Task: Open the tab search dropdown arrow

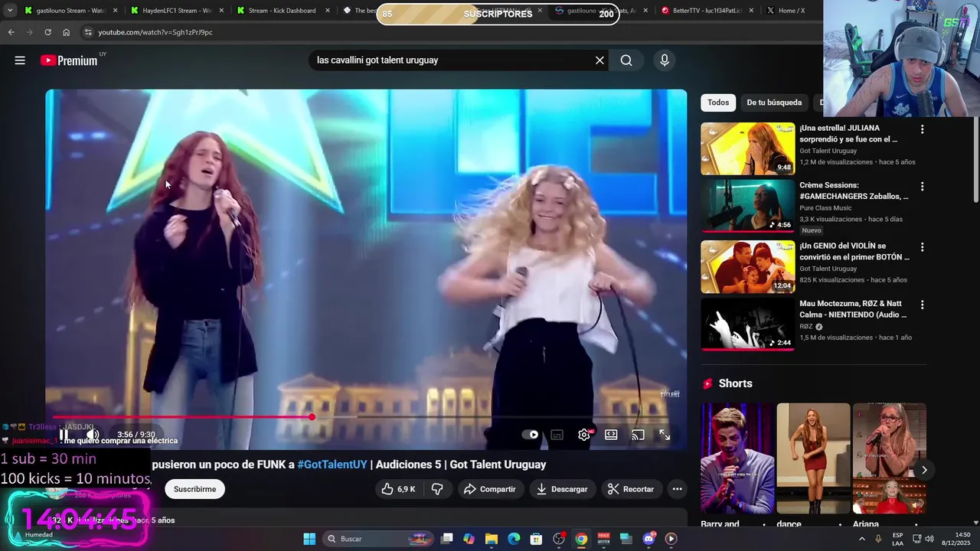Action: pyautogui.click(x=10, y=11)
